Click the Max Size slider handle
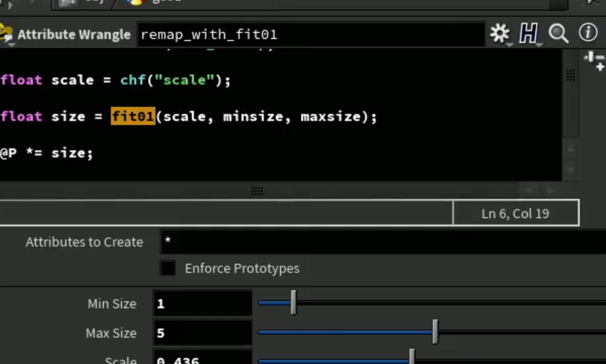Viewport: 606px width, 364px height. (x=435, y=332)
